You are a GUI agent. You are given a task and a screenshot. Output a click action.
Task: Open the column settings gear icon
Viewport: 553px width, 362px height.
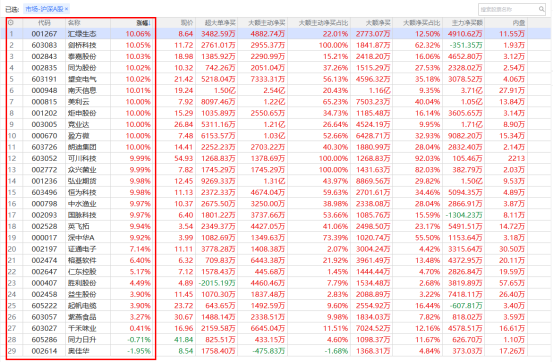(11, 23)
